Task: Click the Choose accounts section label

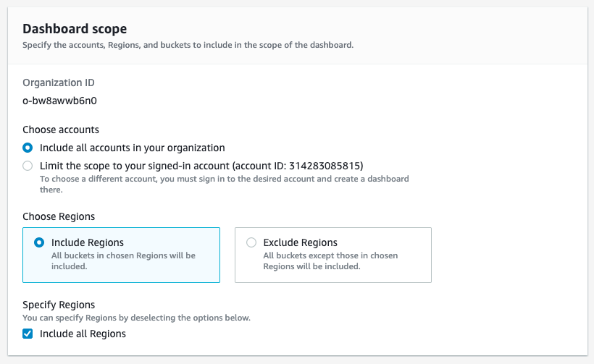Action: click(61, 130)
